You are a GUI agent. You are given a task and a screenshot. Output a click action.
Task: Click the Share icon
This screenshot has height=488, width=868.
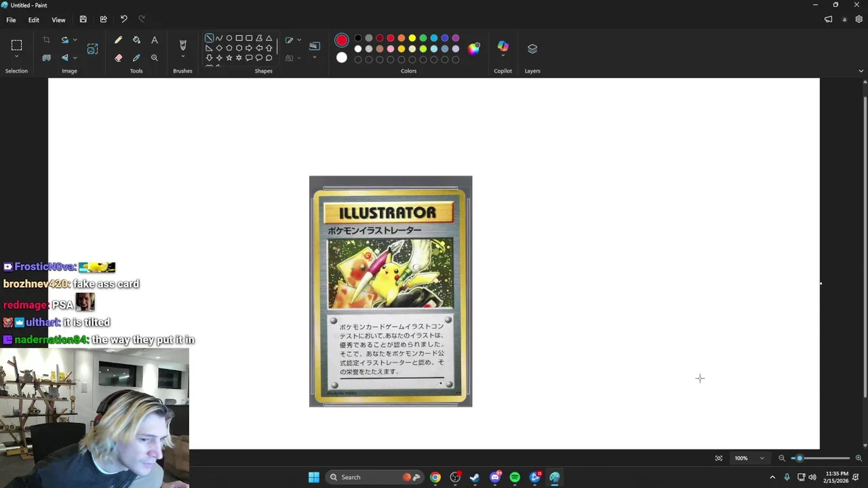click(x=103, y=19)
